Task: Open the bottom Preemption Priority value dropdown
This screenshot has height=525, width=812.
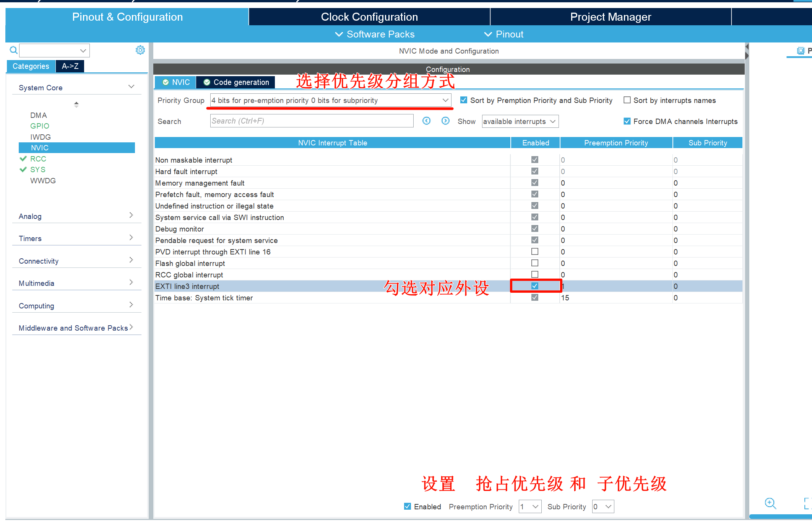Action: 530,507
